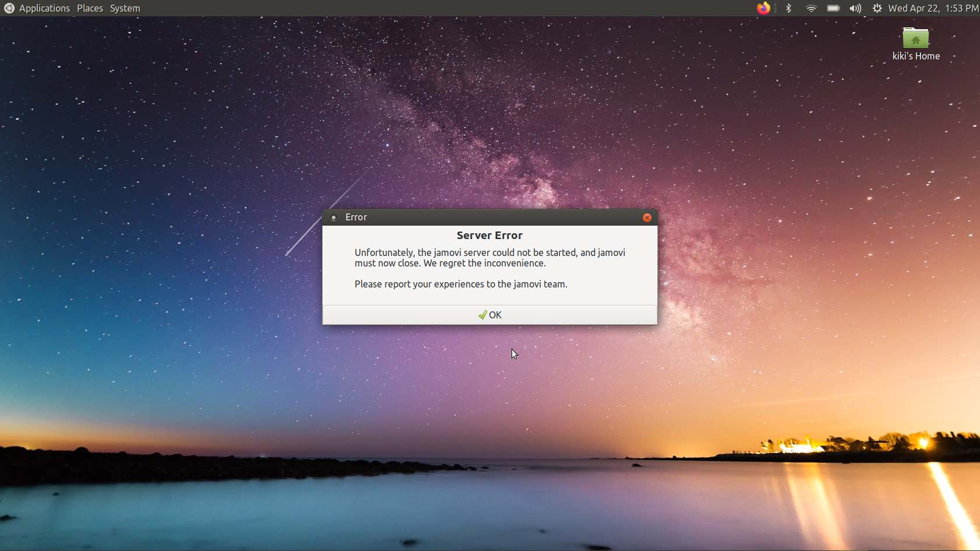
Task: Open the clock showing Wed Apr 22
Action: pyautogui.click(x=933, y=8)
